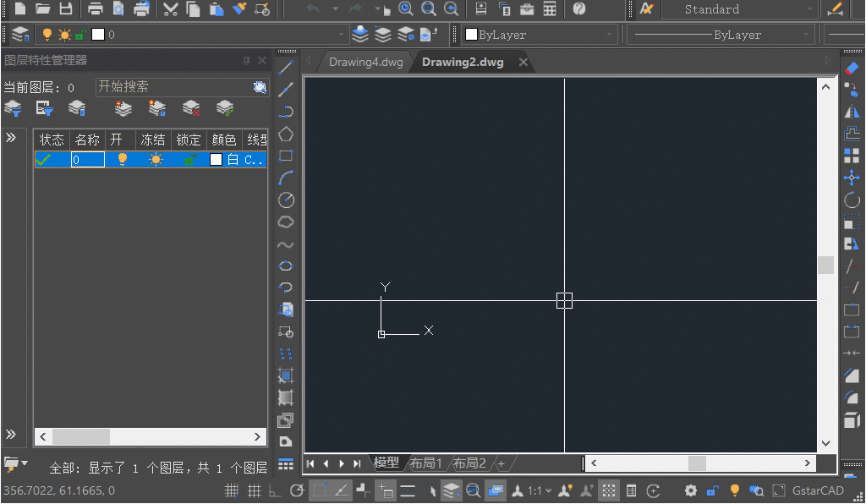Click the white color swatch of layer 0

click(216, 160)
